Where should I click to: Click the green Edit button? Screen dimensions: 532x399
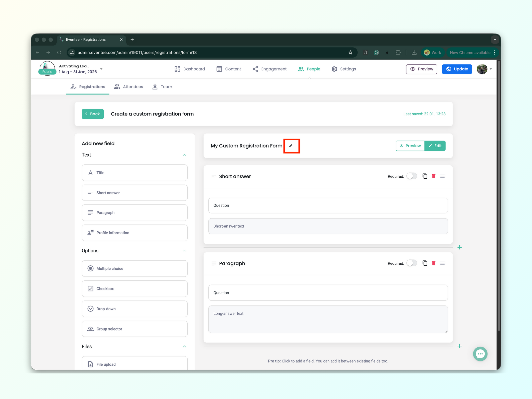click(x=435, y=146)
